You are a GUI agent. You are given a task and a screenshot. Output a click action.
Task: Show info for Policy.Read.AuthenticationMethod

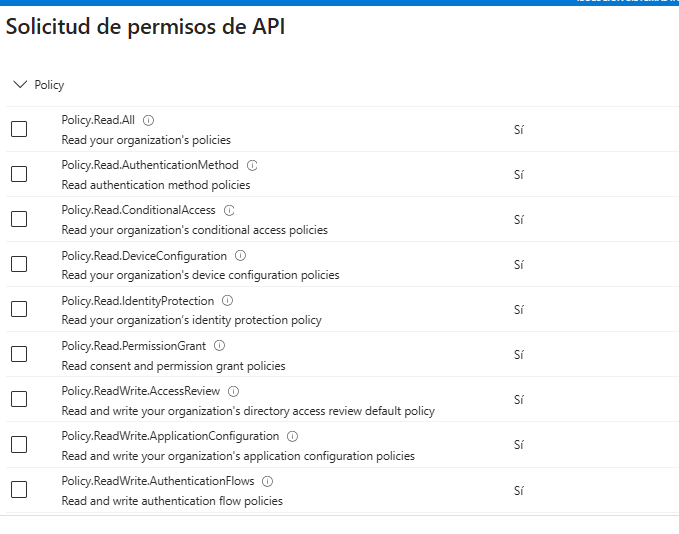coord(252,165)
